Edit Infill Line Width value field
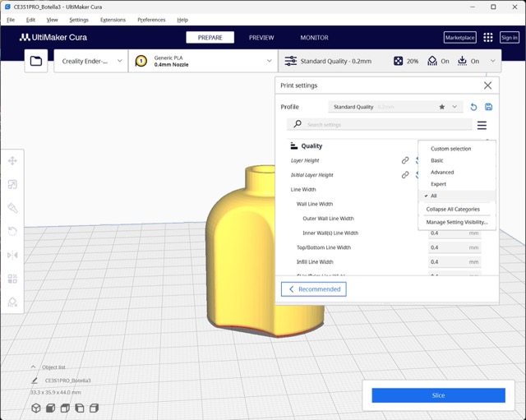 tap(454, 261)
